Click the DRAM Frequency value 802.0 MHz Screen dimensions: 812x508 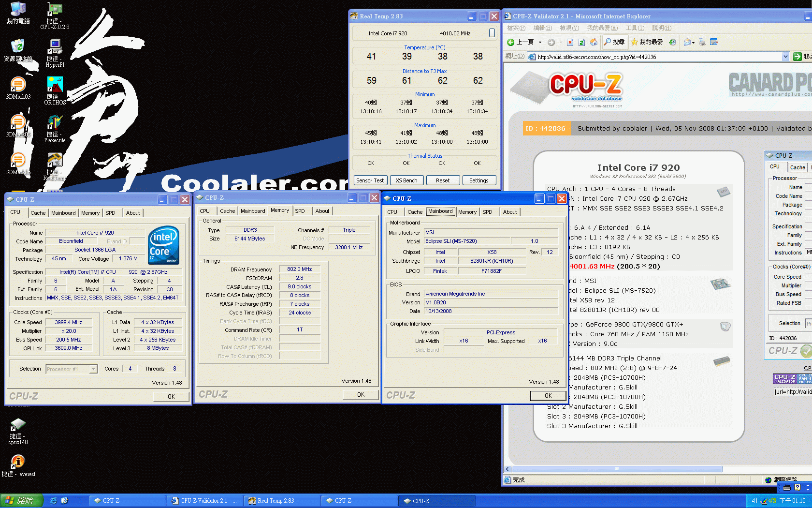coord(299,269)
